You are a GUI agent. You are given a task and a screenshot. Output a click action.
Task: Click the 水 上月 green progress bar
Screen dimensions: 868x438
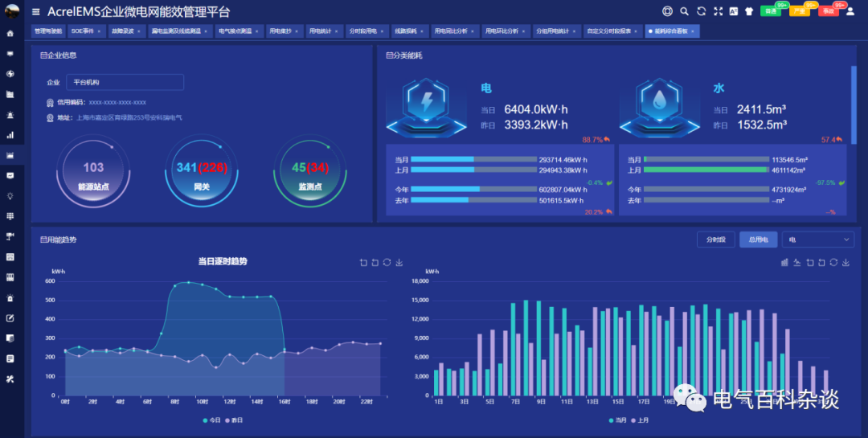tap(706, 170)
